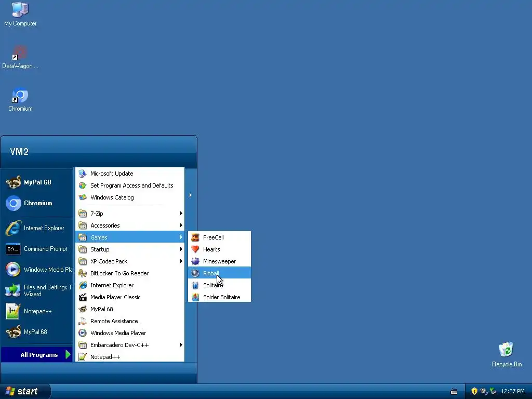Expand the 7-Zip program folder
The height and width of the screenshot is (399, 532).
[x=130, y=214]
